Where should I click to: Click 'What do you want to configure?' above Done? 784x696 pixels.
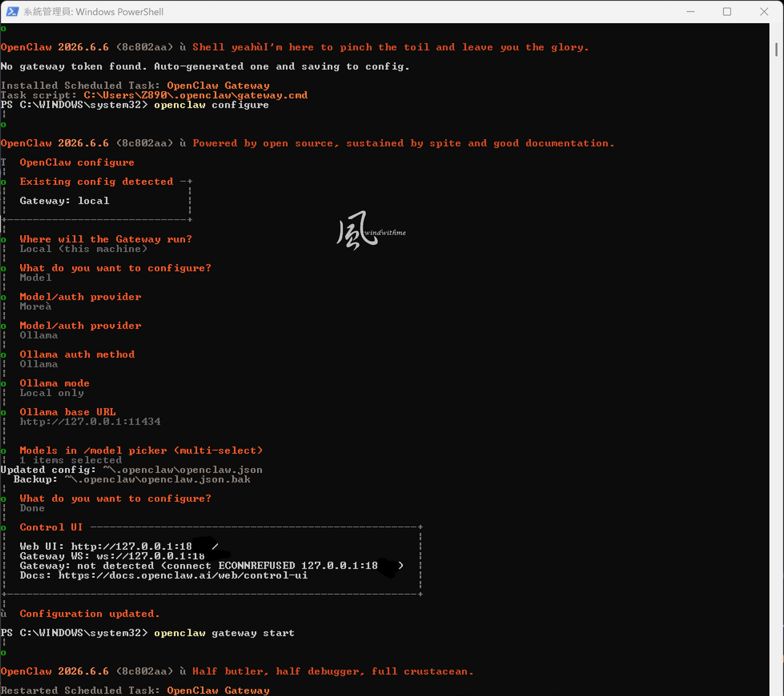click(x=115, y=498)
